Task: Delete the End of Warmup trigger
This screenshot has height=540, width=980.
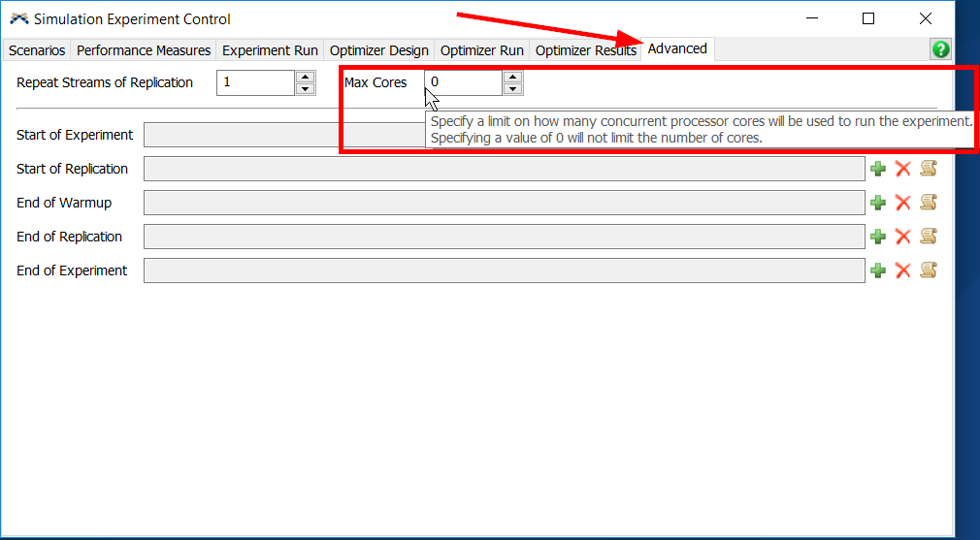Action: [902, 203]
